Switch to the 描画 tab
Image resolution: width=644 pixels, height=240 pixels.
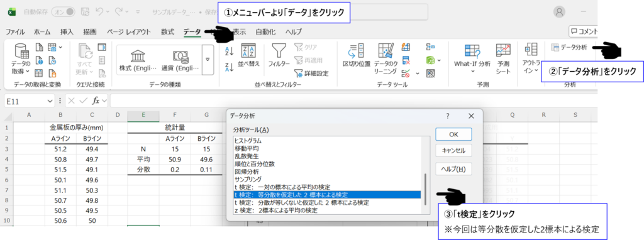click(90, 31)
